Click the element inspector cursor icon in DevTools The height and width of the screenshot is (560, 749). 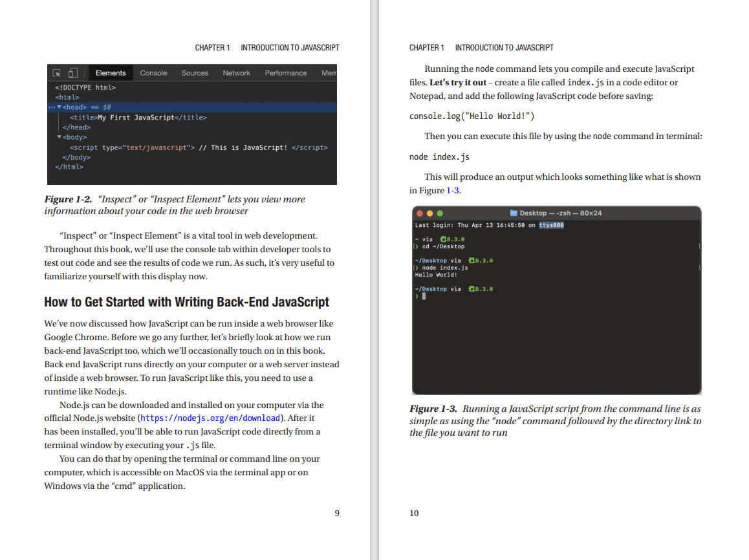coord(57,73)
